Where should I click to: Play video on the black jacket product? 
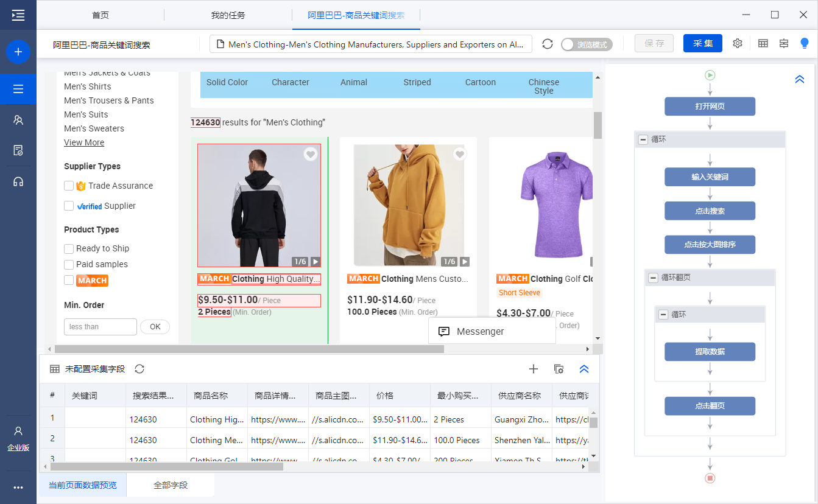pyautogui.click(x=315, y=262)
